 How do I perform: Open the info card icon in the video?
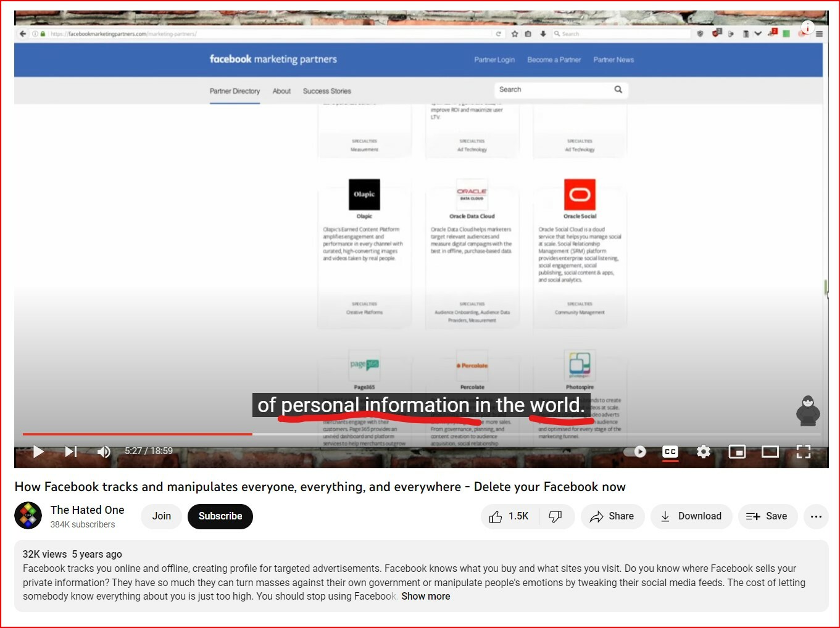[x=808, y=27]
